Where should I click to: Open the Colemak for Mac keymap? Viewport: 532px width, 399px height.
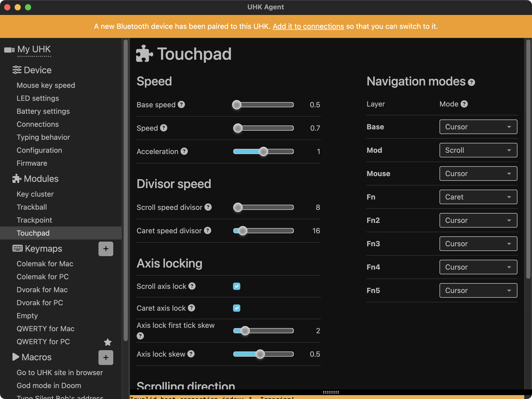pyautogui.click(x=45, y=264)
